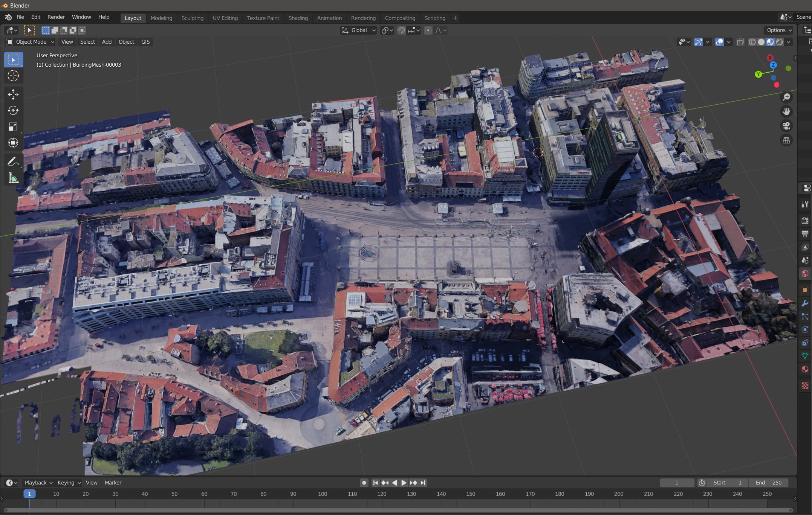This screenshot has width=812, height=515.
Task: Select the Annotate pencil tool
Action: [x=13, y=162]
